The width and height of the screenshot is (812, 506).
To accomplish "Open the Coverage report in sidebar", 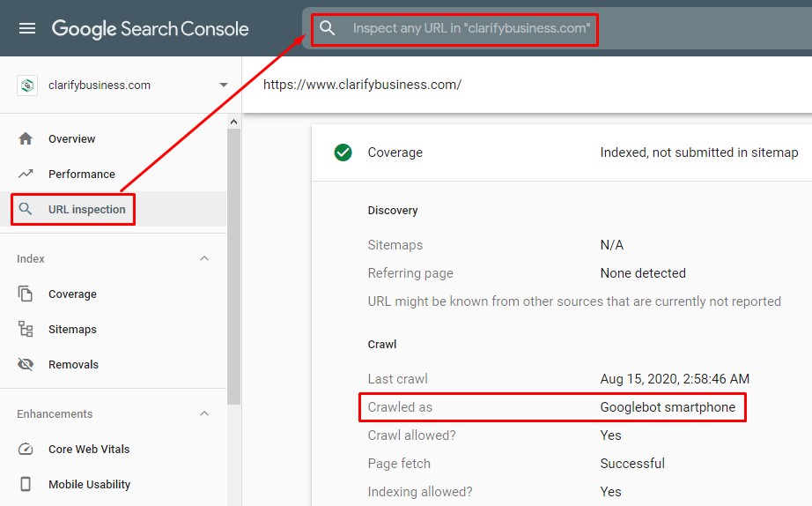I will (72, 294).
